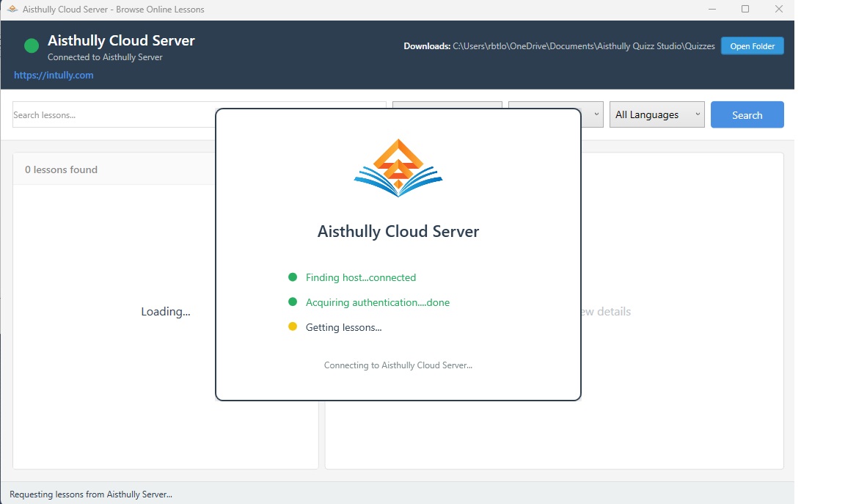Click the green indicator beside Acquiring authentication step

[292, 302]
